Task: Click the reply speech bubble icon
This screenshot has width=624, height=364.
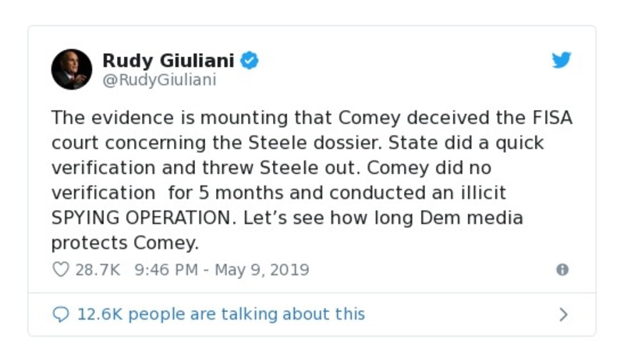Action: pyautogui.click(x=61, y=314)
